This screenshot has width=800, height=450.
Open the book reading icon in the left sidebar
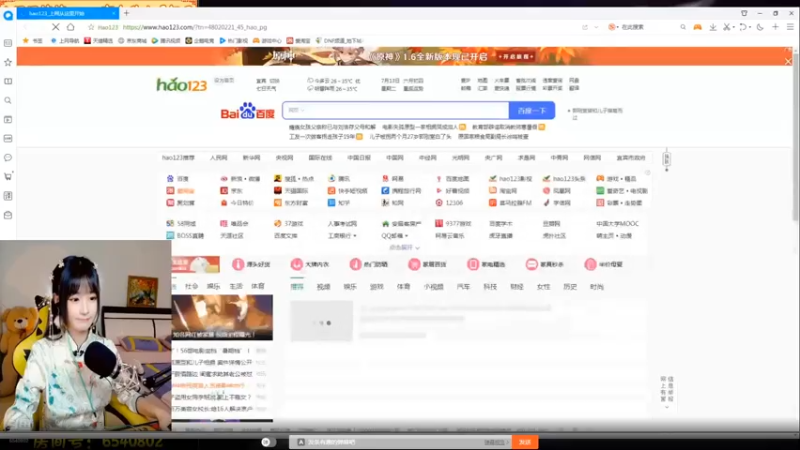8,81
